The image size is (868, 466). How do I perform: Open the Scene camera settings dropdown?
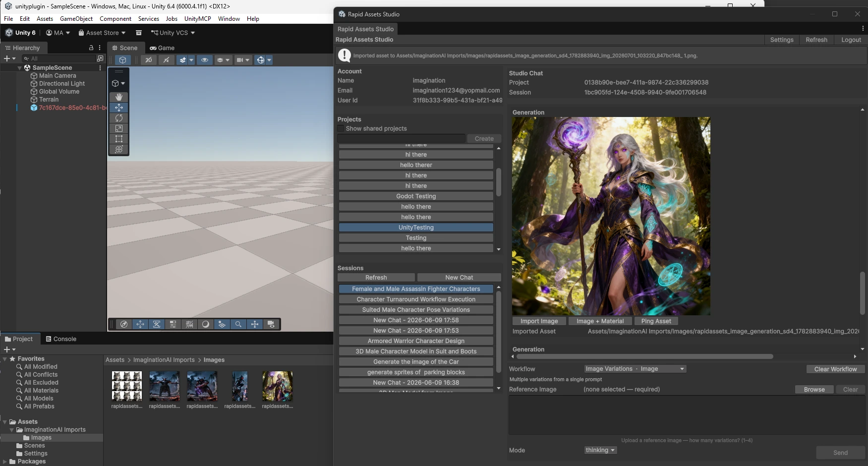click(243, 60)
